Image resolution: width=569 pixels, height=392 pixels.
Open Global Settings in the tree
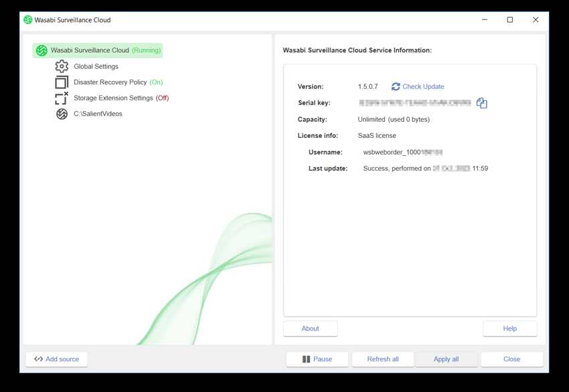(x=96, y=66)
